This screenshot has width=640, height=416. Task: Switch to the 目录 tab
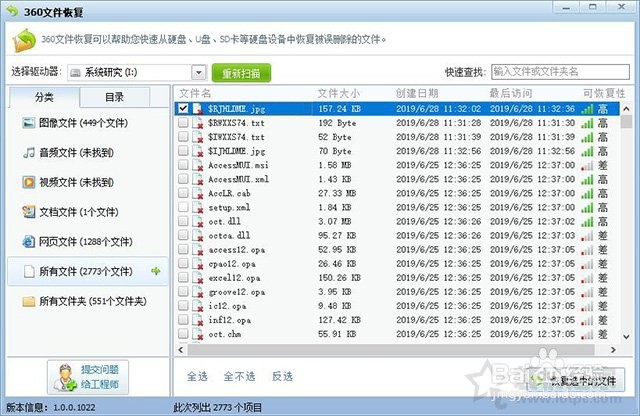pyautogui.click(x=114, y=97)
